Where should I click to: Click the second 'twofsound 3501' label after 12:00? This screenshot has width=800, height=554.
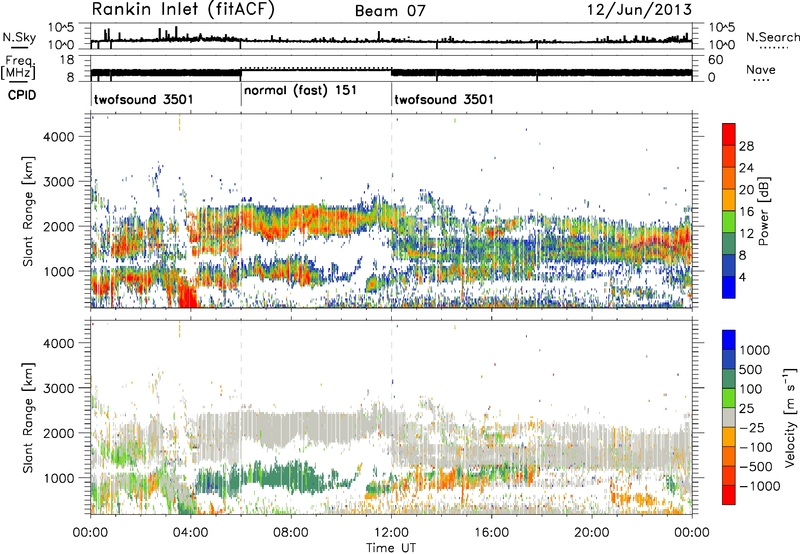point(444,99)
